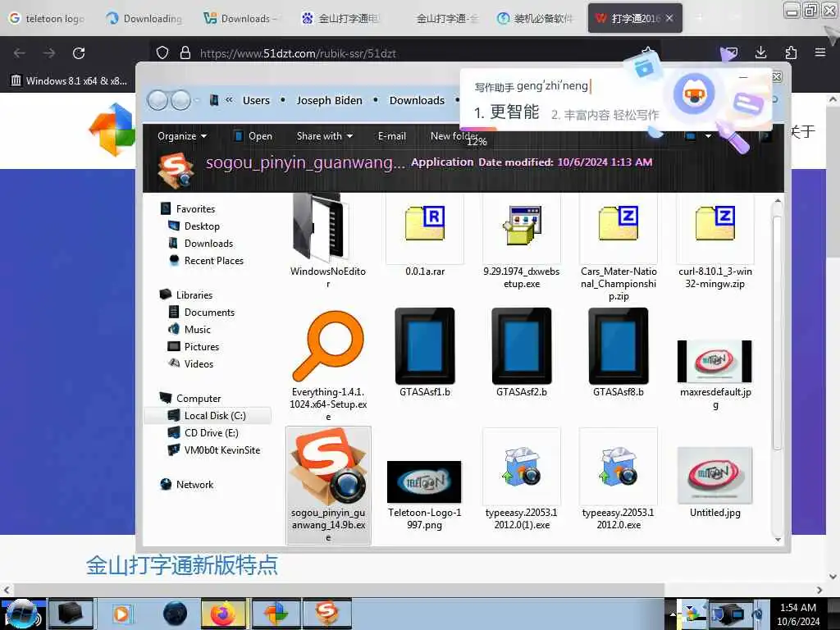Select typeeasy.22053.12012.0(1).exe file
Image resolution: width=840 pixels, height=630 pixels.
pyautogui.click(x=521, y=479)
